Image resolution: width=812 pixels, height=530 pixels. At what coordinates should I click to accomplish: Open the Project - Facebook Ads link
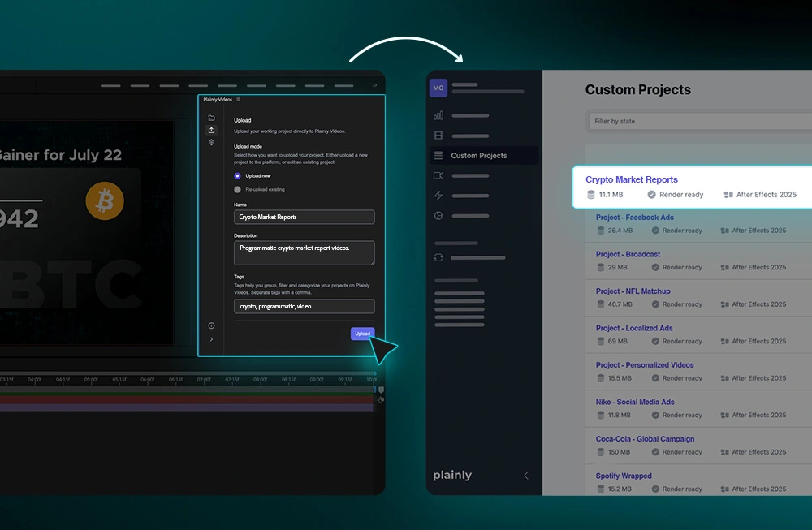point(634,218)
